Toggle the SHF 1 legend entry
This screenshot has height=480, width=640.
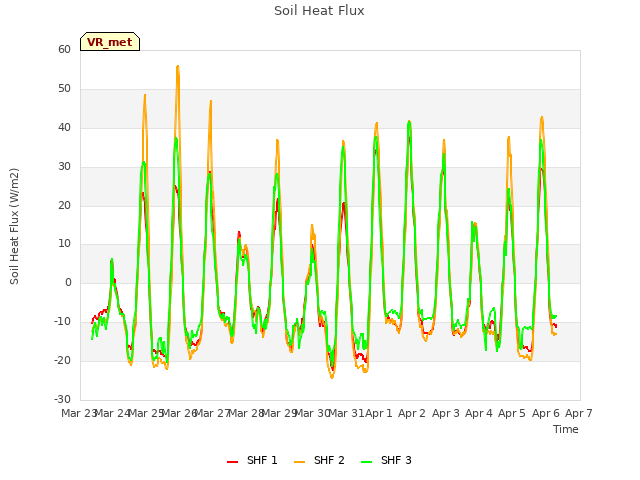[252, 460]
